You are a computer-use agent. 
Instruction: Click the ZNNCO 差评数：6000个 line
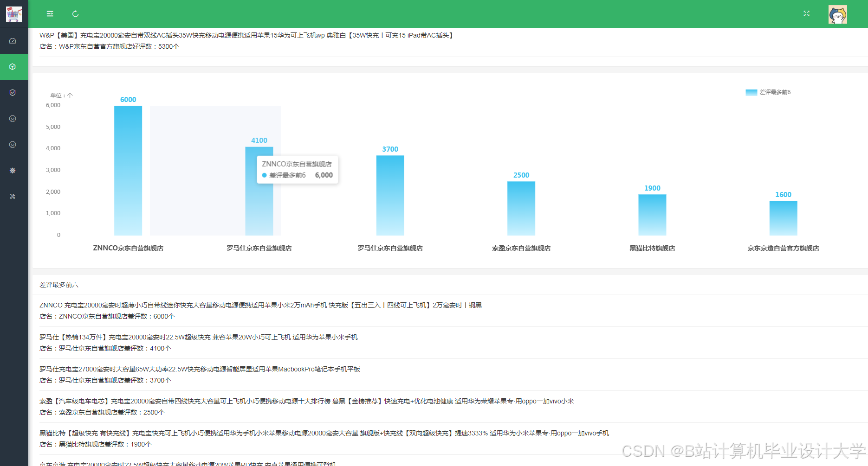point(107,316)
